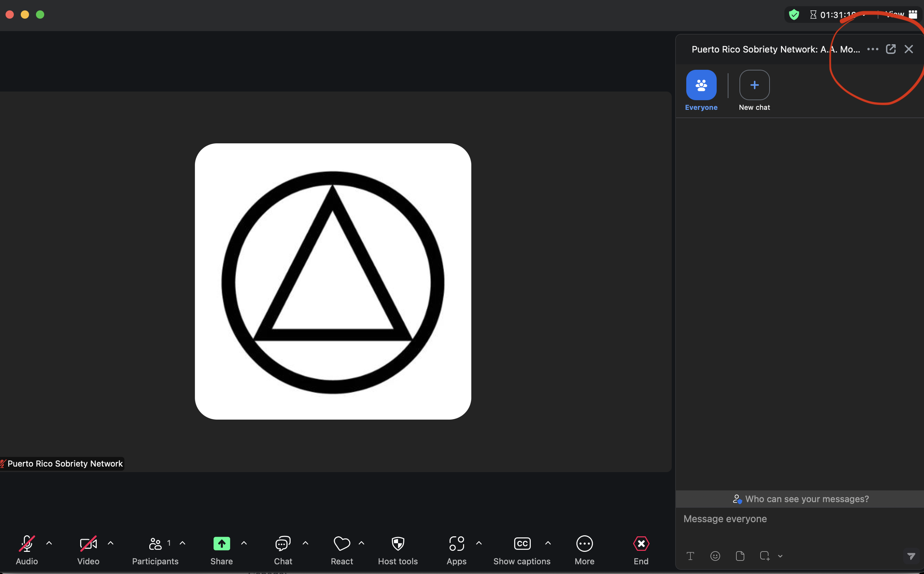The image size is (924, 574).
Task: Start a New chat
Action: (754, 85)
